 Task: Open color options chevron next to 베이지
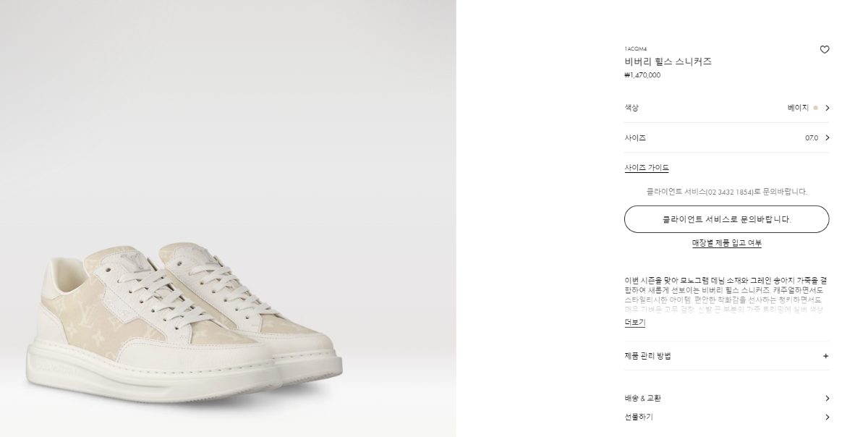827,108
